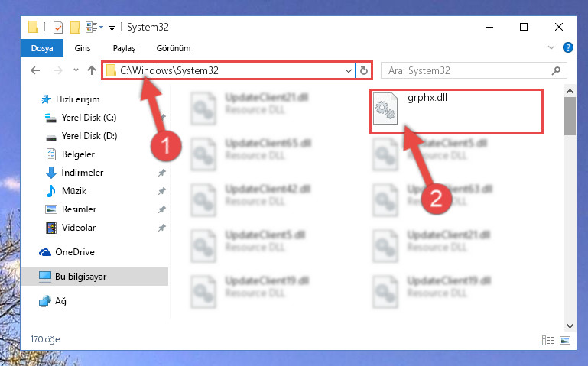This screenshot has height=366, width=588.
Task: Click the search magnifier icon
Action: [556, 70]
